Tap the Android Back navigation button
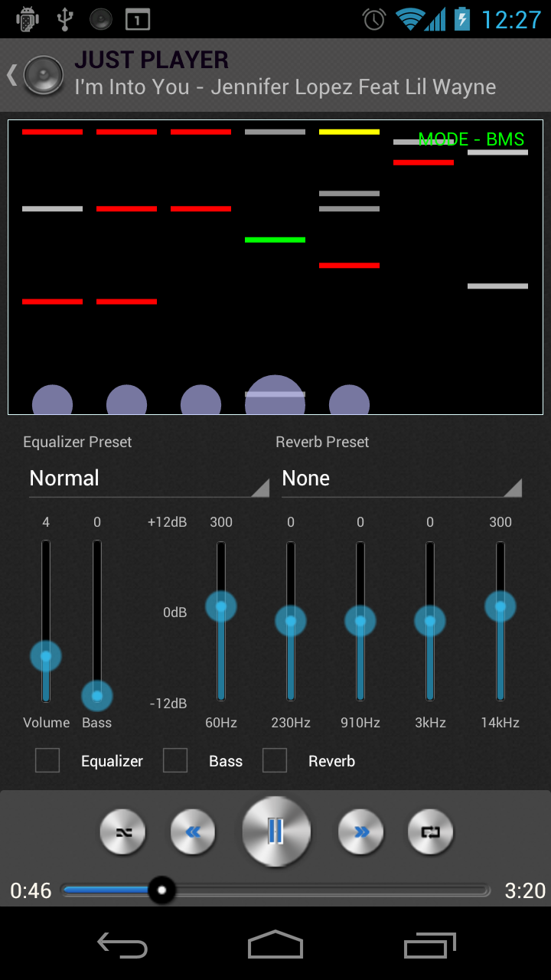The image size is (551, 980). point(122,946)
